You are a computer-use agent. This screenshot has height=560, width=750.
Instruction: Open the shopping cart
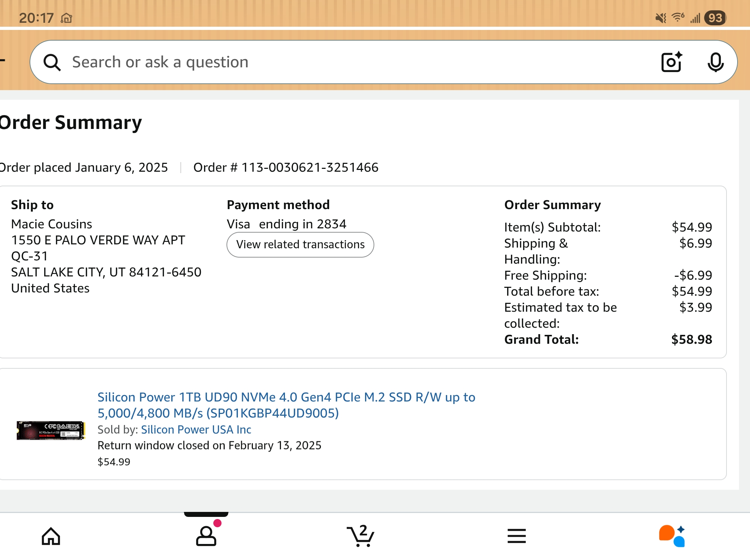click(361, 536)
